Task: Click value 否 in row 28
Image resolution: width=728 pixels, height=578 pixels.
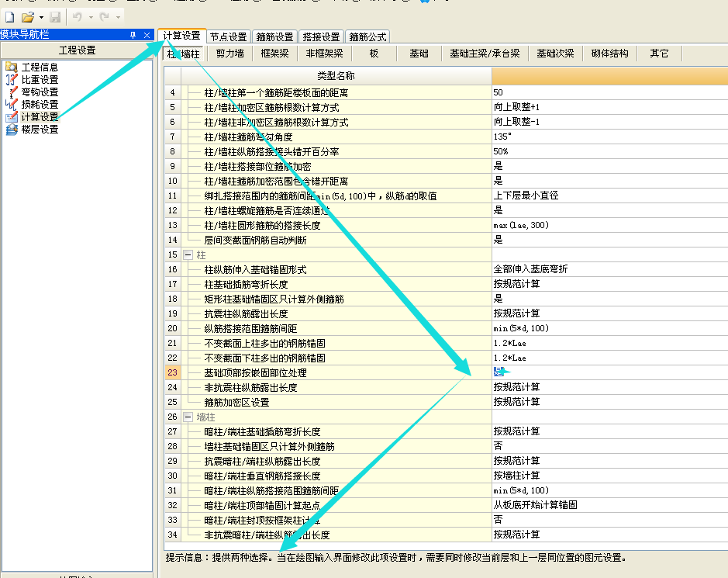Action: [x=499, y=446]
